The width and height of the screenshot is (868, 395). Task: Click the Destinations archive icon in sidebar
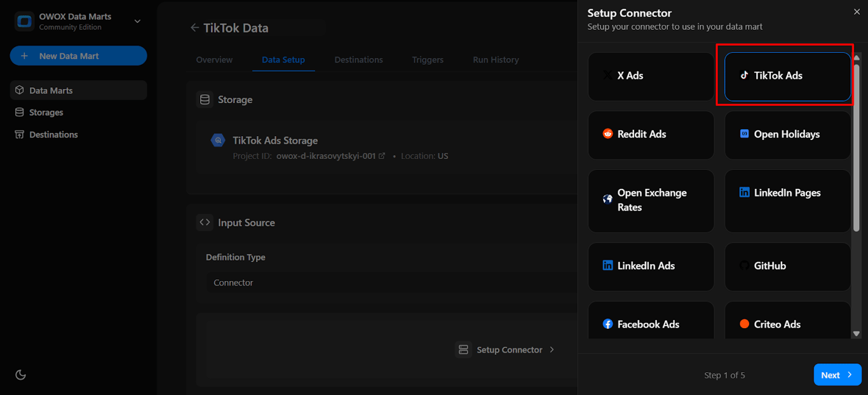[20, 135]
